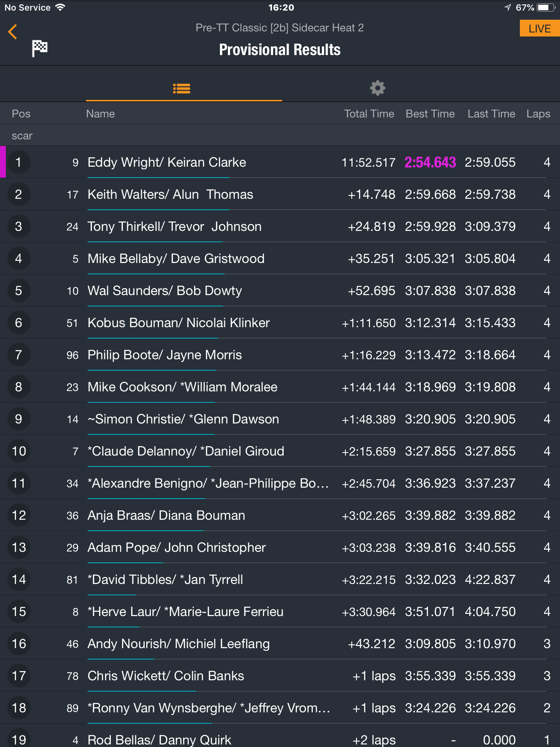Viewport: 560px width, 747px height.
Task: Tap the position 10 circle badge
Action: click(18, 451)
